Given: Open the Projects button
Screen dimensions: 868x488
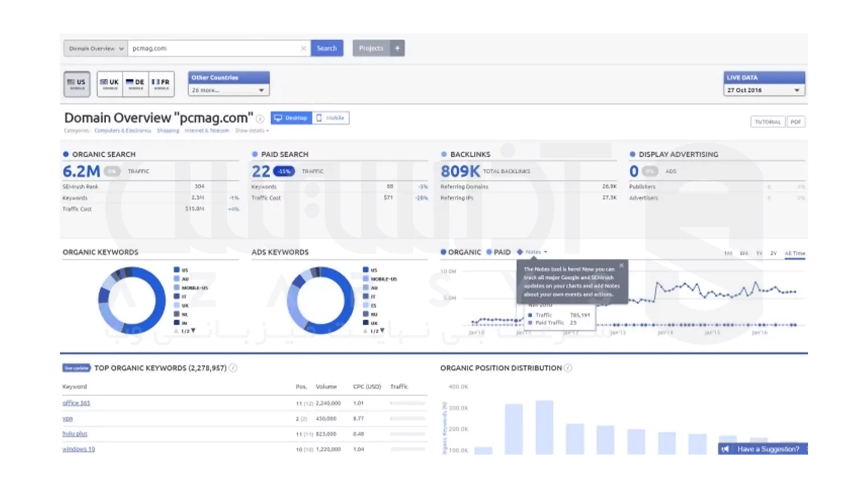Looking at the screenshot, I should tap(371, 48).
